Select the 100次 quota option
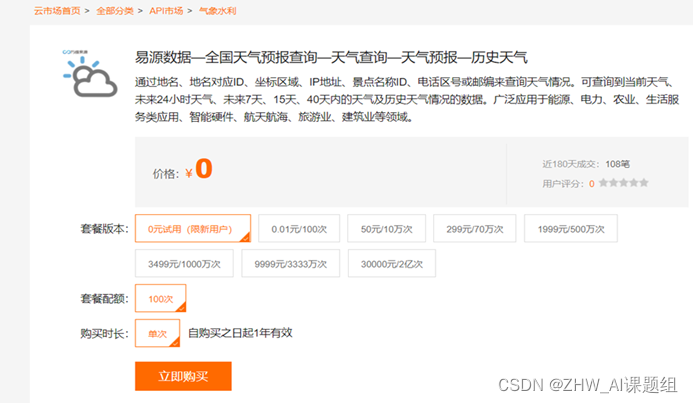The image size is (693, 403). 161,298
